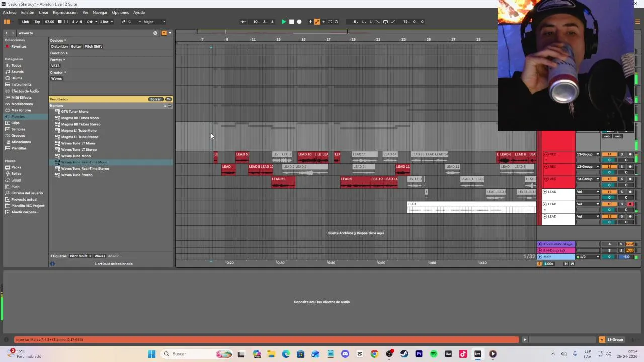The image size is (644, 362).
Task: Select GTR Tuner Mono result
Action: 74,112
